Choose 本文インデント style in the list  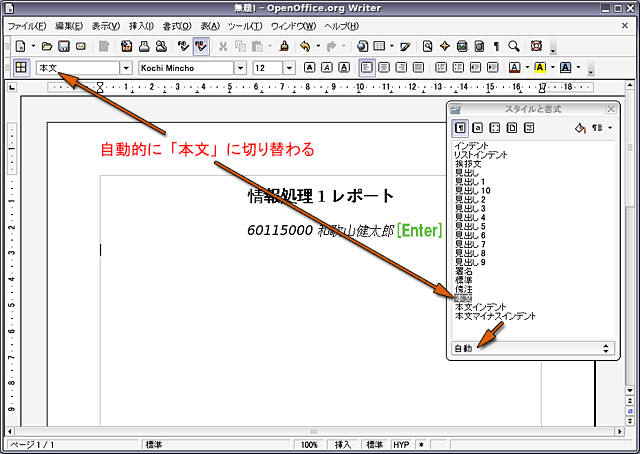click(x=480, y=307)
